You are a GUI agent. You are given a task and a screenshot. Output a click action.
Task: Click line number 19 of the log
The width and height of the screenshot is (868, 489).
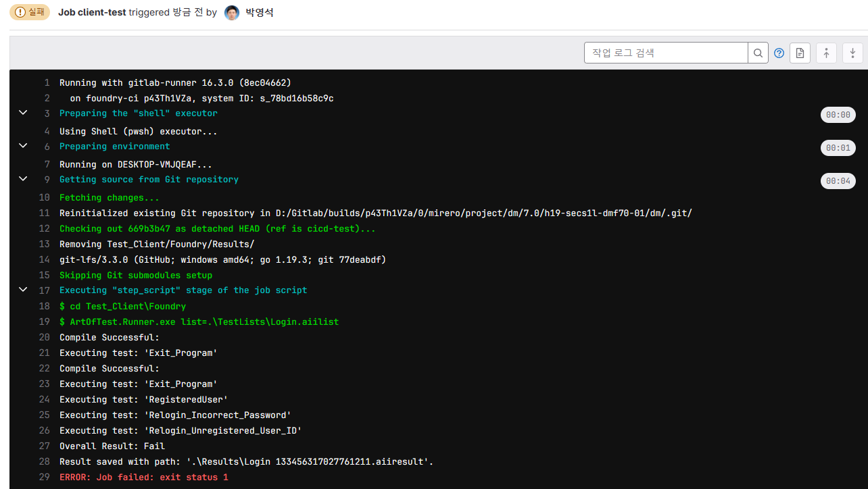(x=45, y=322)
